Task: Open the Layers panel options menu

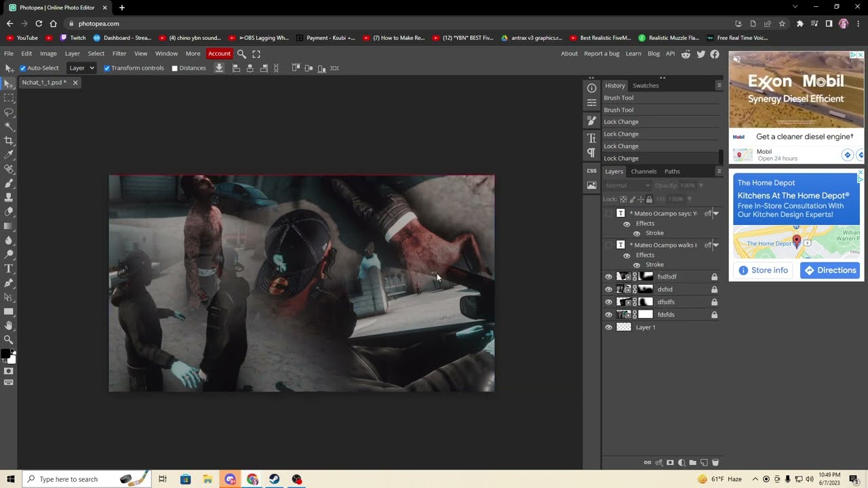Action: pos(719,171)
